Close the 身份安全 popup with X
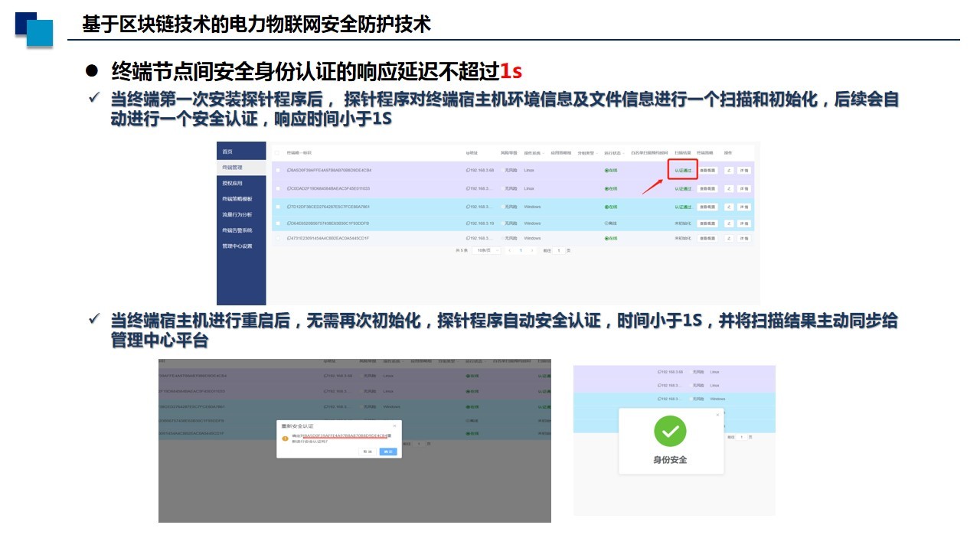 pos(717,415)
